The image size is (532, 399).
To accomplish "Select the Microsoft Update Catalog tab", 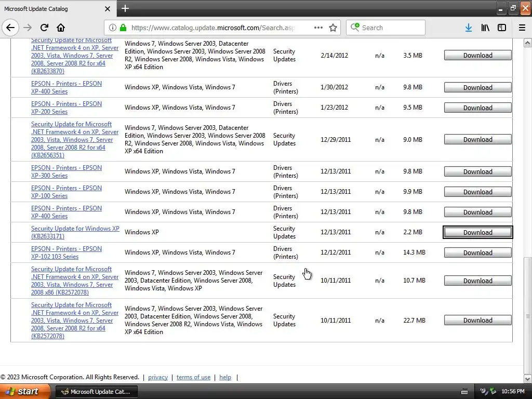I will [58, 8].
